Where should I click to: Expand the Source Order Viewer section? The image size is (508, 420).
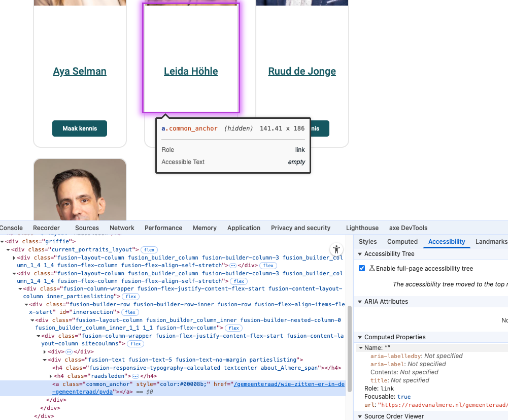[360, 416]
